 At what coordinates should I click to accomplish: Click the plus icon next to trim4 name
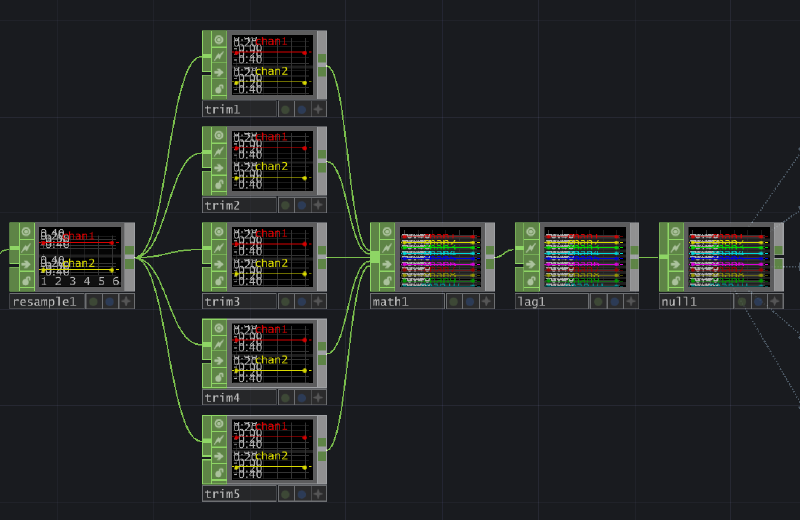[x=318, y=397]
